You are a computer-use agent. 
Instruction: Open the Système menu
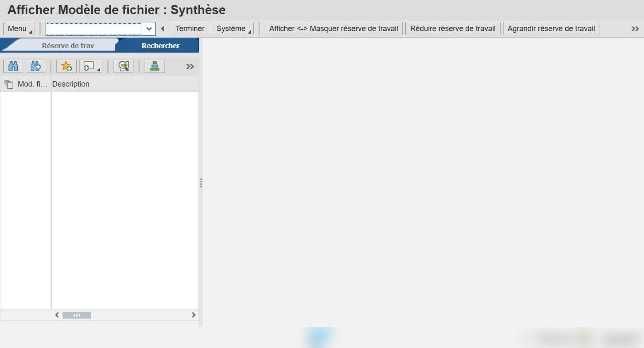click(x=232, y=29)
